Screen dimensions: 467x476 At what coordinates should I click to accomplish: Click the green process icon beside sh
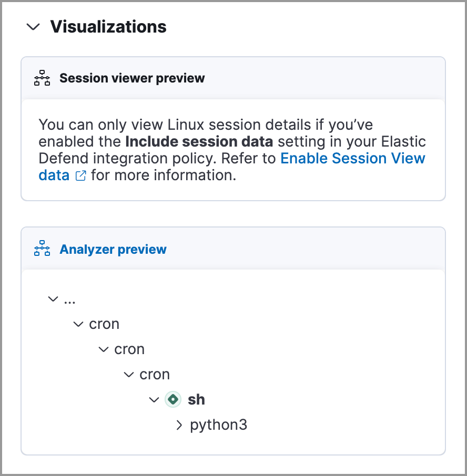172,399
